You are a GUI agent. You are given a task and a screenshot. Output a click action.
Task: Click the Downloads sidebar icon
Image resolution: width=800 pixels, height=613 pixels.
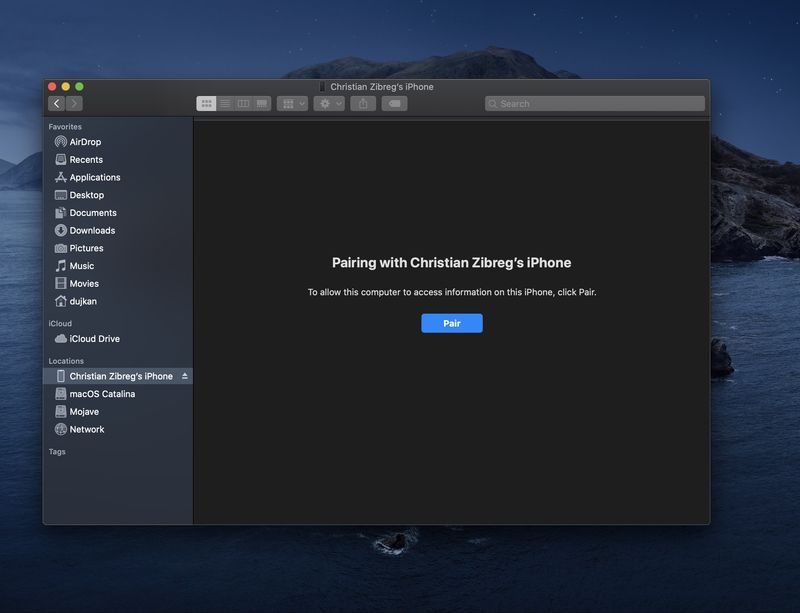tap(61, 230)
